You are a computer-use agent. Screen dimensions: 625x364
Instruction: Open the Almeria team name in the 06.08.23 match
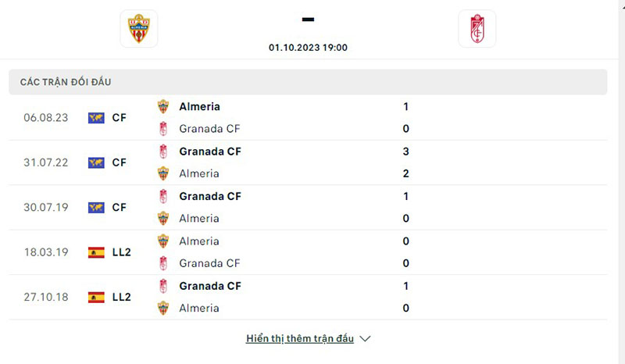coord(199,107)
